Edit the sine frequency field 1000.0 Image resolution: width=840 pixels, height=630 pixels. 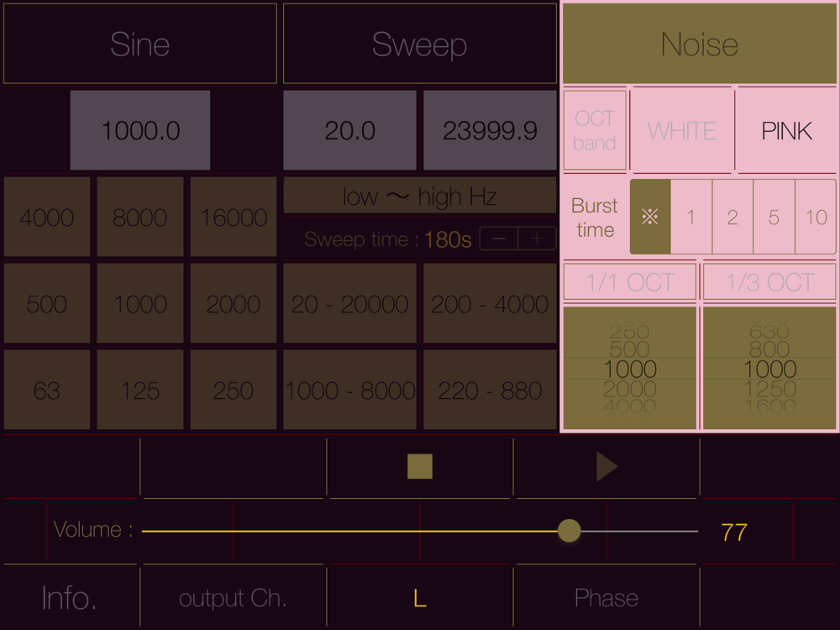coord(139,130)
